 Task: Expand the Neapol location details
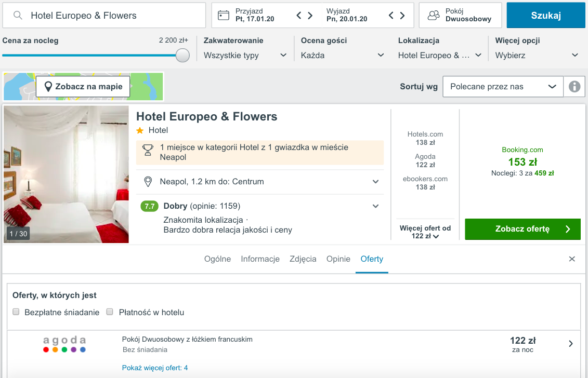(375, 182)
